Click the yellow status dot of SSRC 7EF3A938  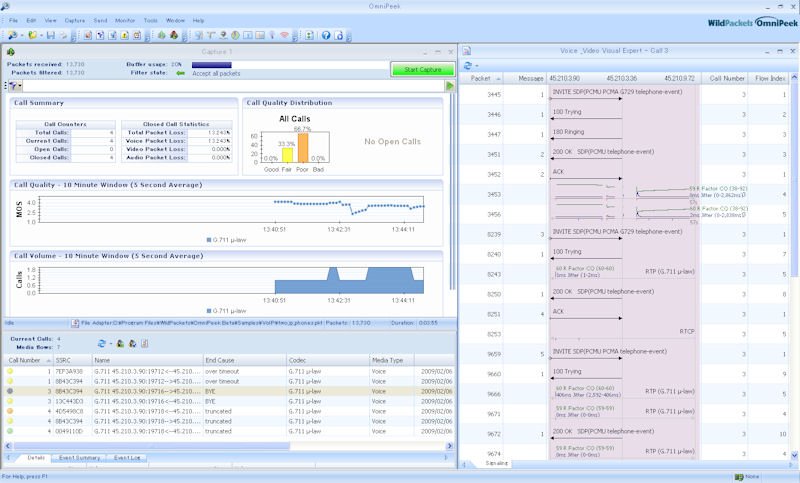[x=10, y=371]
